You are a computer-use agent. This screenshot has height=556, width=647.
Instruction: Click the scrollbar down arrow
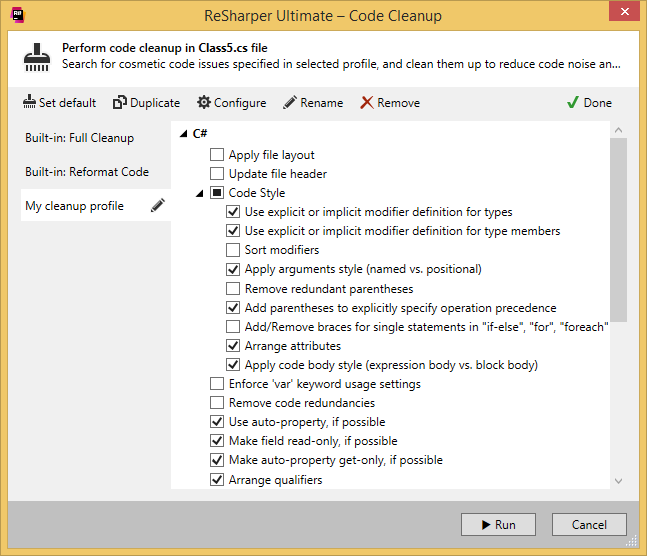[619, 481]
